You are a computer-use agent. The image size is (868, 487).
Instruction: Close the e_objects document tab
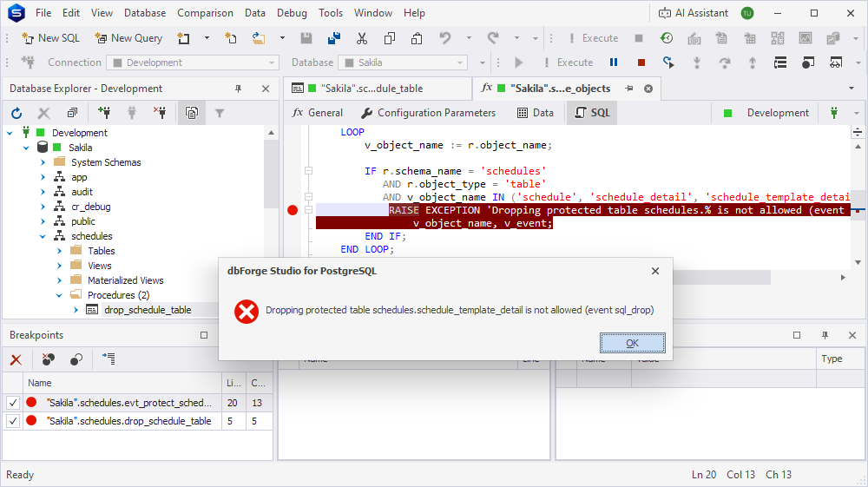(648, 89)
